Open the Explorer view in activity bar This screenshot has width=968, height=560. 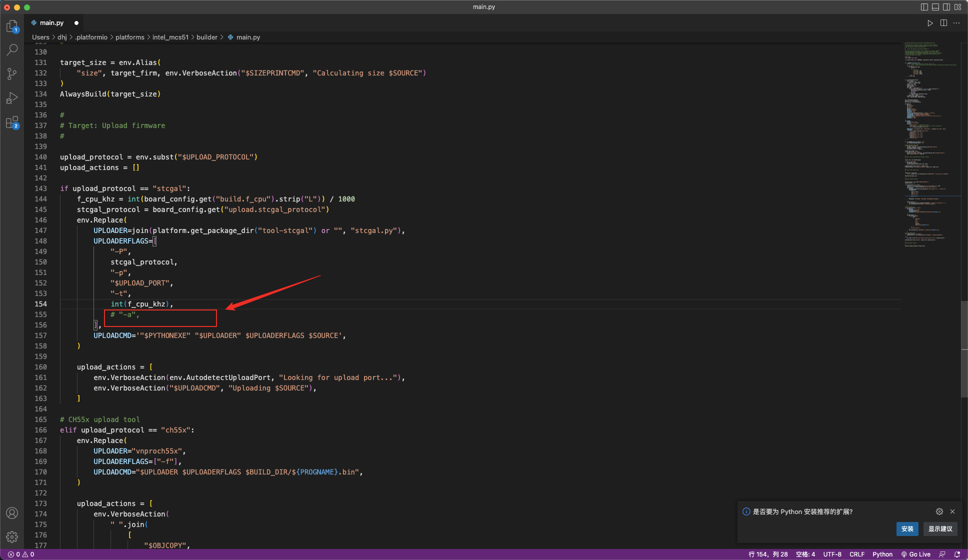(12, 26)
